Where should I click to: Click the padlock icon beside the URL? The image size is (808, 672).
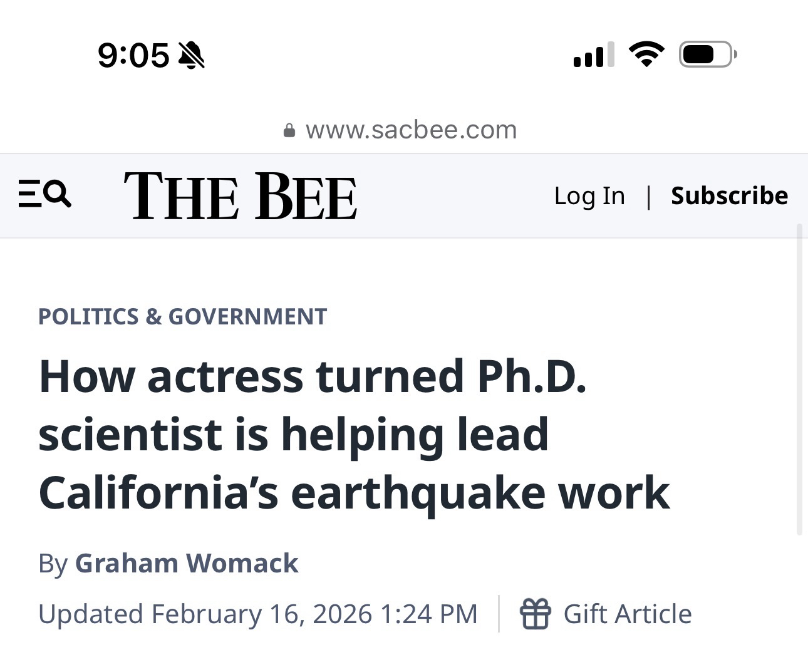[289, 130]
